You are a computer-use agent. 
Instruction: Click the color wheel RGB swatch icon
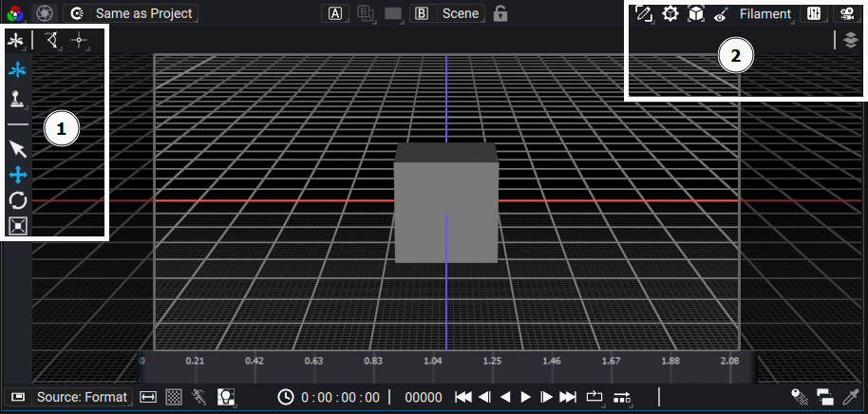(x=15, y=13)
